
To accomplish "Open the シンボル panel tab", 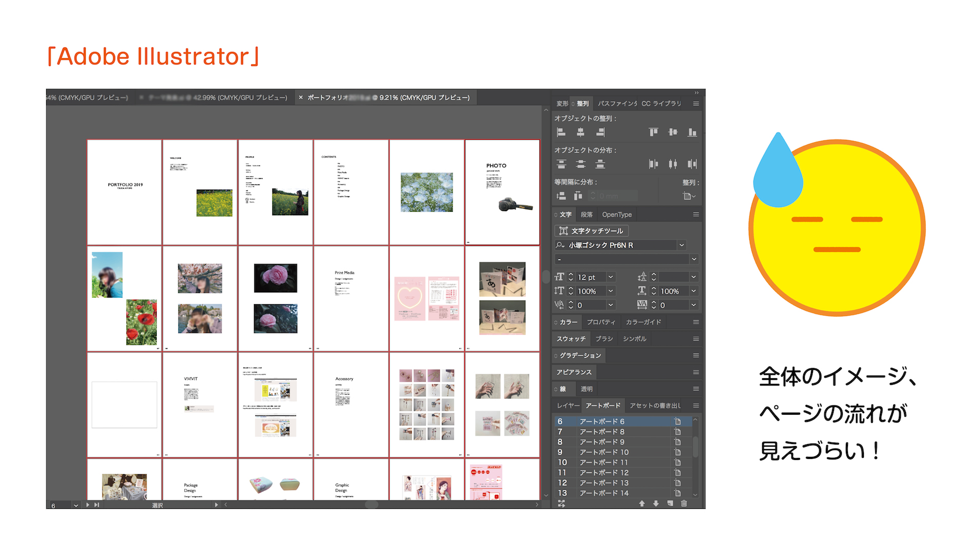I will tap(634, 339).
